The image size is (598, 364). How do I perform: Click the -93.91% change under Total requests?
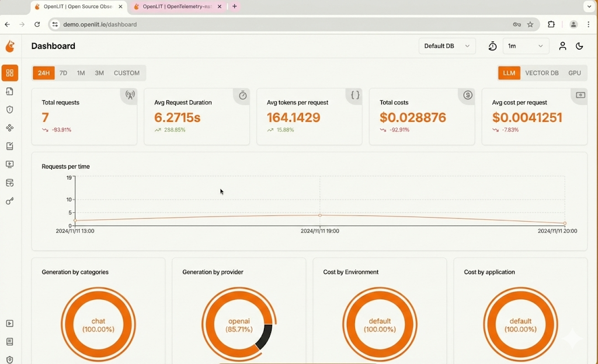(x=61, y=130)
